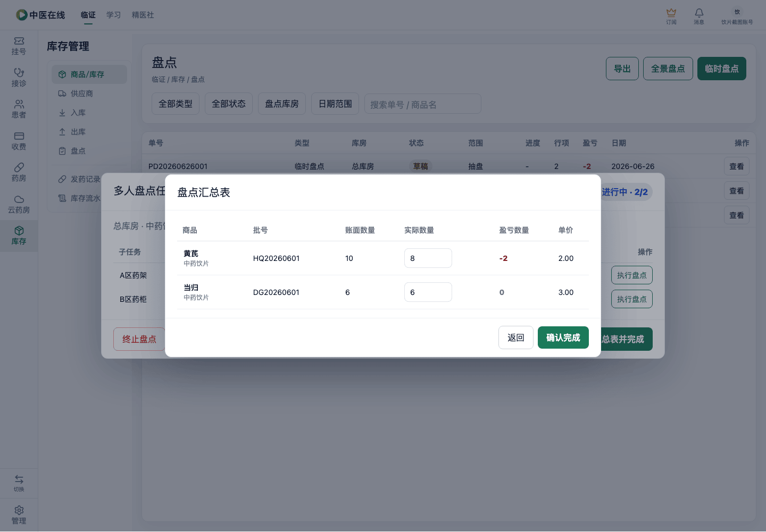Edit 当归 actual quantity field

pyautogui.click(x=428, y=292)
